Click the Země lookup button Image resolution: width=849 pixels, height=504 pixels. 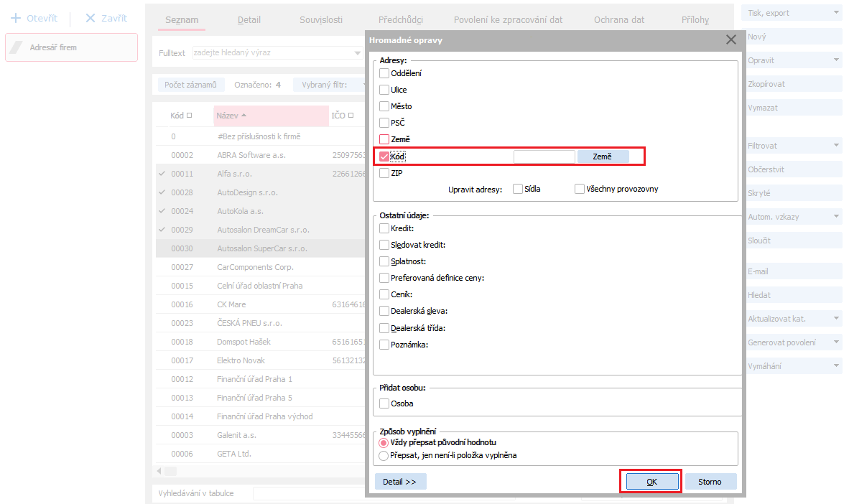point(603,157)
